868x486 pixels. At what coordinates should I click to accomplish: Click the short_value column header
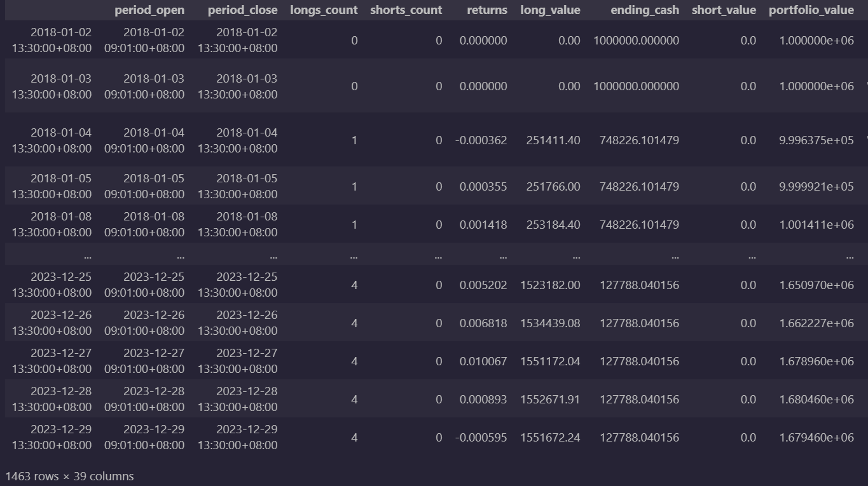724,10
